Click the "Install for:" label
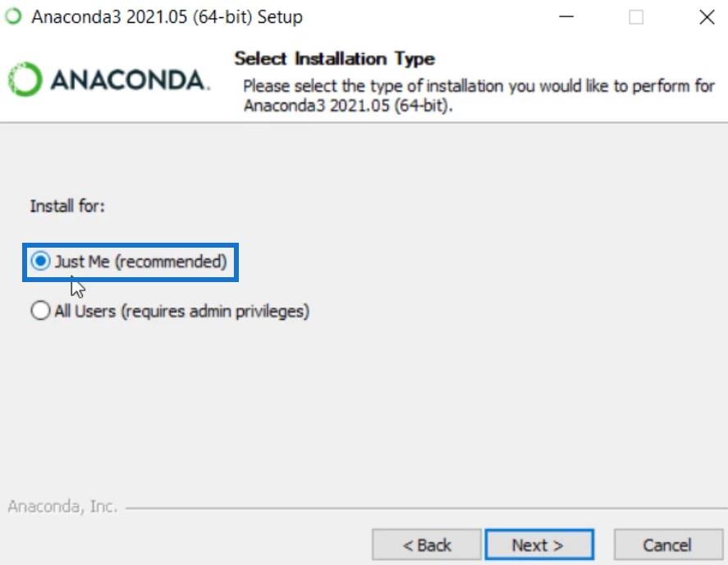This screenshot has height=565, width=728. (67, 206)
